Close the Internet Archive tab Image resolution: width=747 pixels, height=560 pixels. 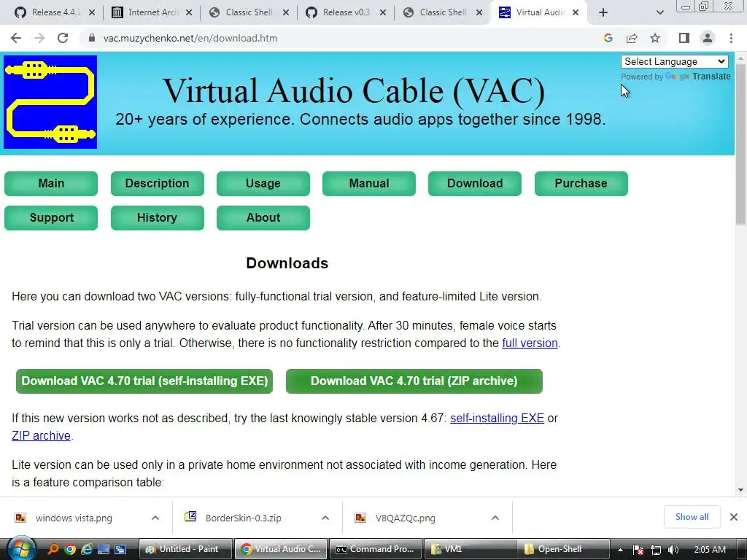tap(189, 12)
